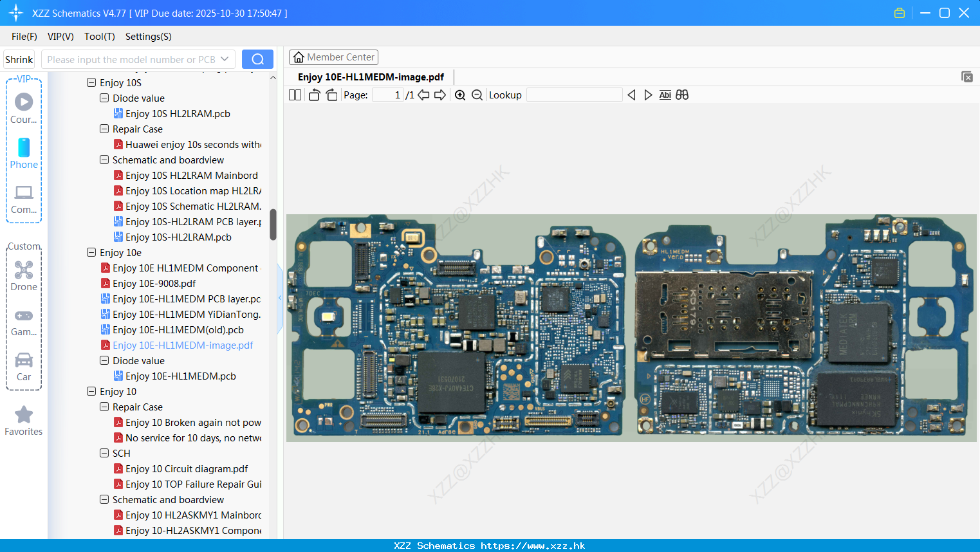
Task: Click tree scrollbar up arrow
Action: point(273,78)
